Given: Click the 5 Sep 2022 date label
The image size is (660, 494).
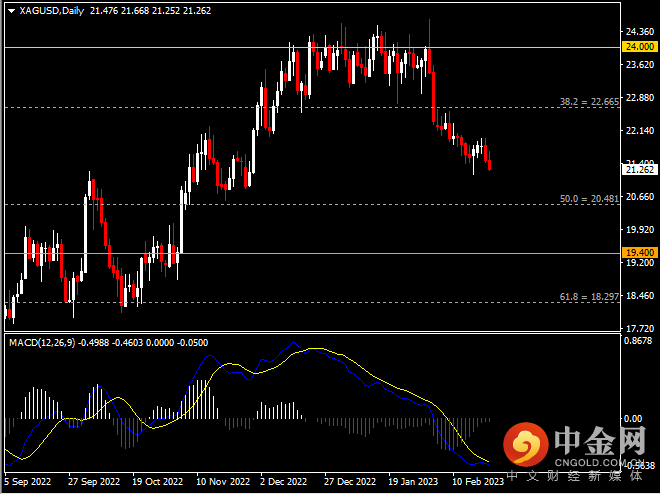Looking at the screenshot, I should (x=28, y=480).
